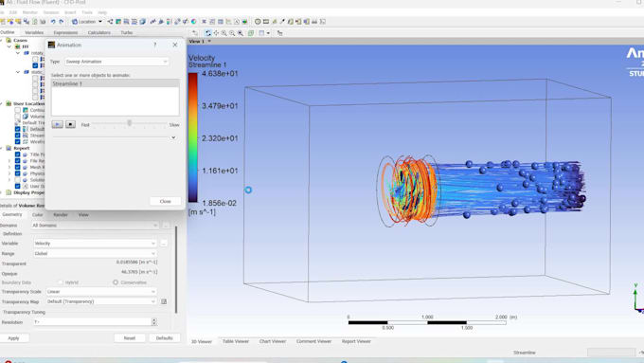The width and height of the screenshot is (644, 363).
Task: Toggle the highlighting icon in the viewer toolbar
Action: click(251, 33)
